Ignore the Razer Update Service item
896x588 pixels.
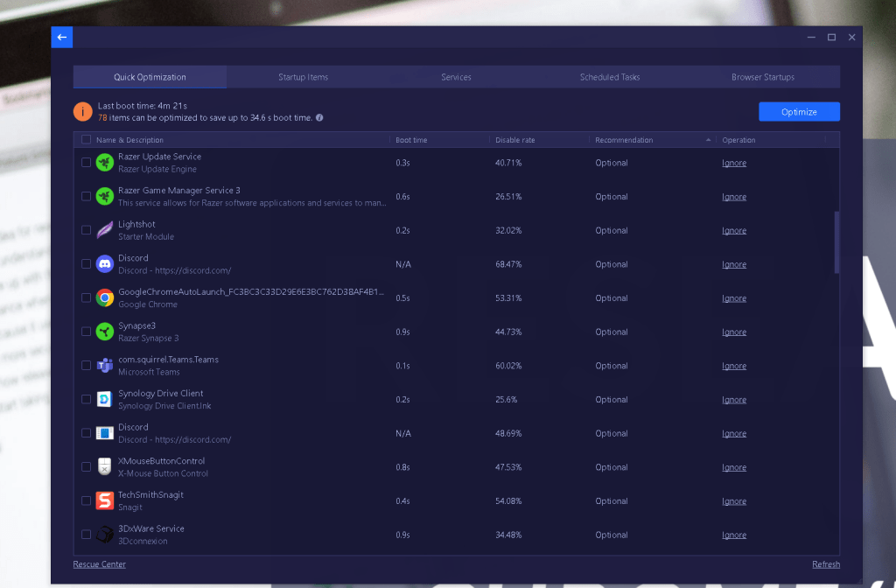(734, 163)
